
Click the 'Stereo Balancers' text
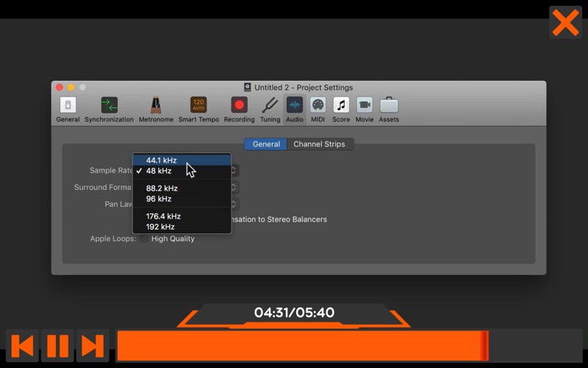297,219
